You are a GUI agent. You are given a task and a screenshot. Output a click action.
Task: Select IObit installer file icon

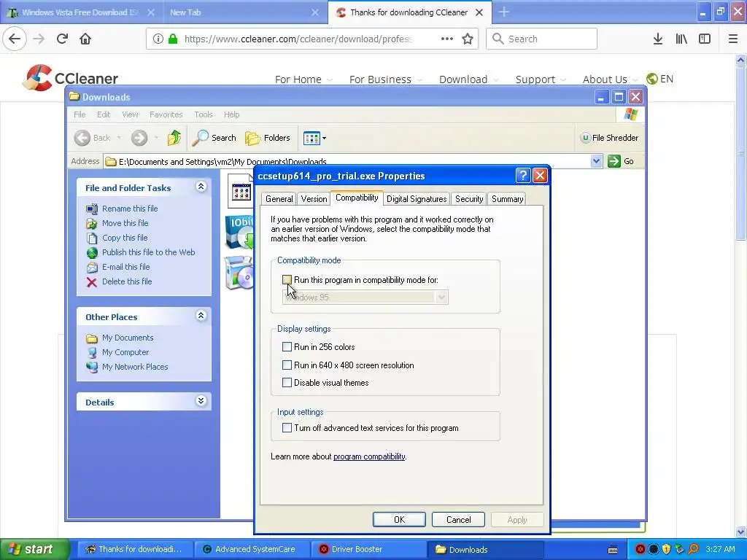[239, 233]
